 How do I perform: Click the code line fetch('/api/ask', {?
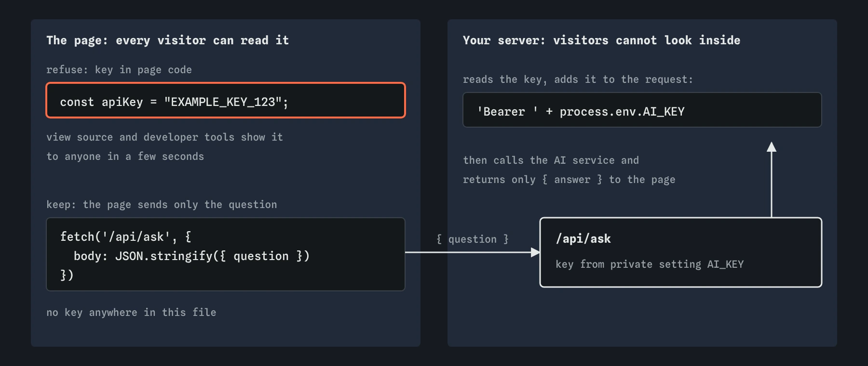(126, 237)
